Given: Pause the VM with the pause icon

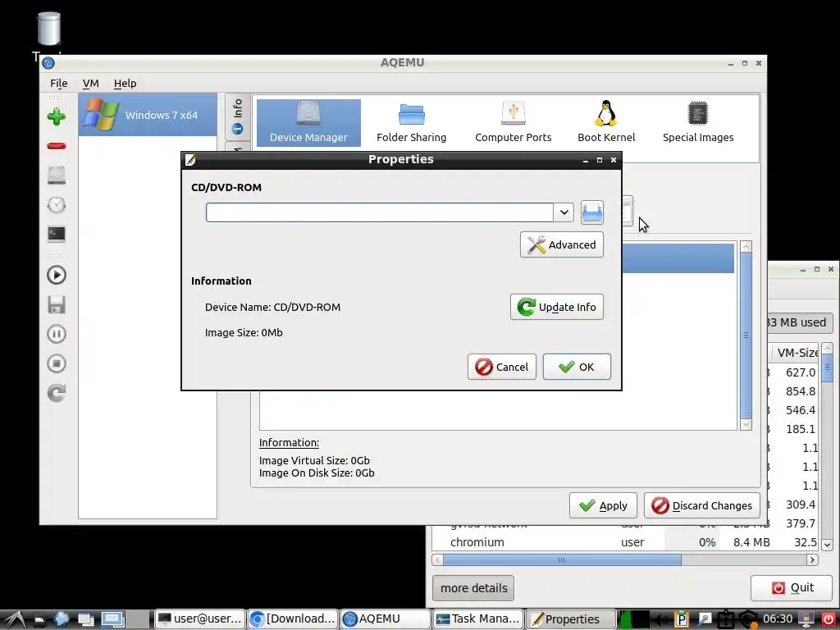Looking at the screenshot, I should (57, 334).
